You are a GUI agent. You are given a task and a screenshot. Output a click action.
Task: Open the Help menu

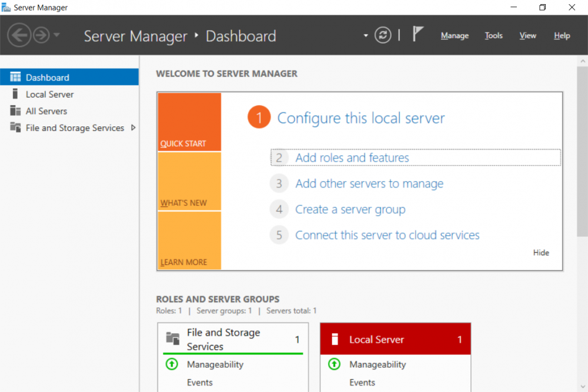(x=562, y=36)
